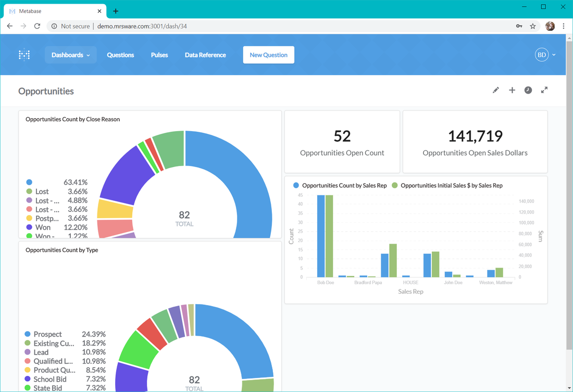Screen dimensions: 573x392
Task: Click the Not secure info icon
Action: coord(54,26)
